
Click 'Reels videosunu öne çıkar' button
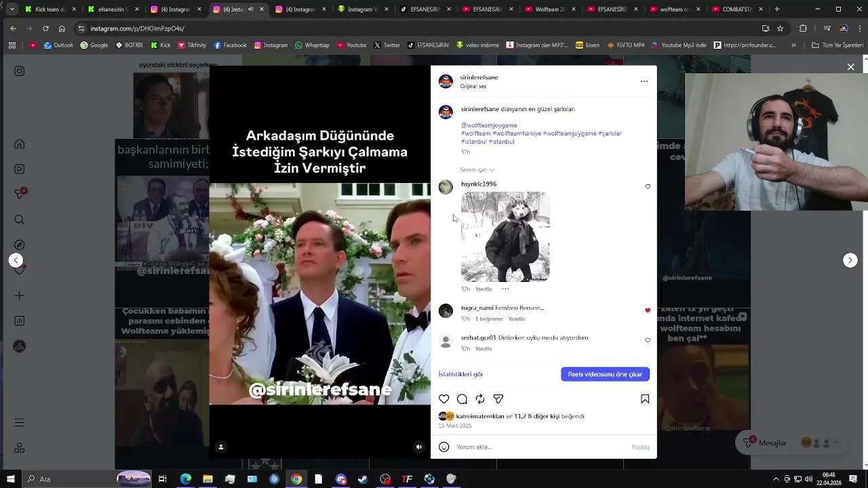pos(605,374)
